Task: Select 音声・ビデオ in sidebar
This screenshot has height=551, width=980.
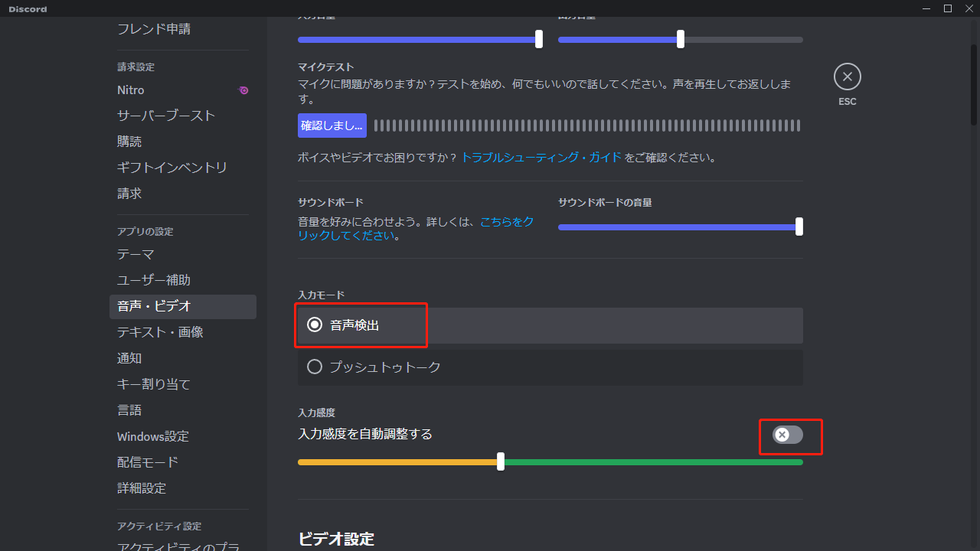Action: (x=182, y=307)
